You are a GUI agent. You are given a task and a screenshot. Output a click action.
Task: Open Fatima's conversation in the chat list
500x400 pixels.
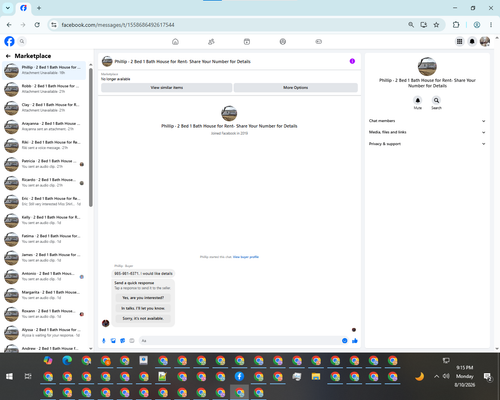point(44,239)
